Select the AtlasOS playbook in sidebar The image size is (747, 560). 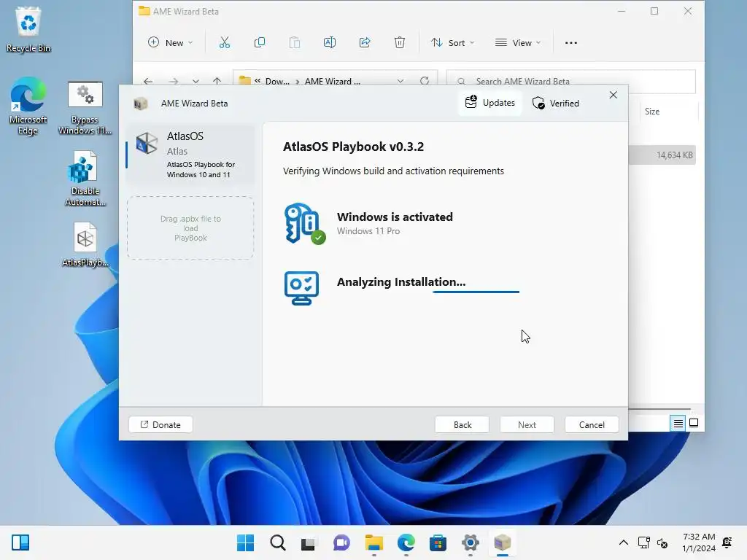(x=190, y=155)
